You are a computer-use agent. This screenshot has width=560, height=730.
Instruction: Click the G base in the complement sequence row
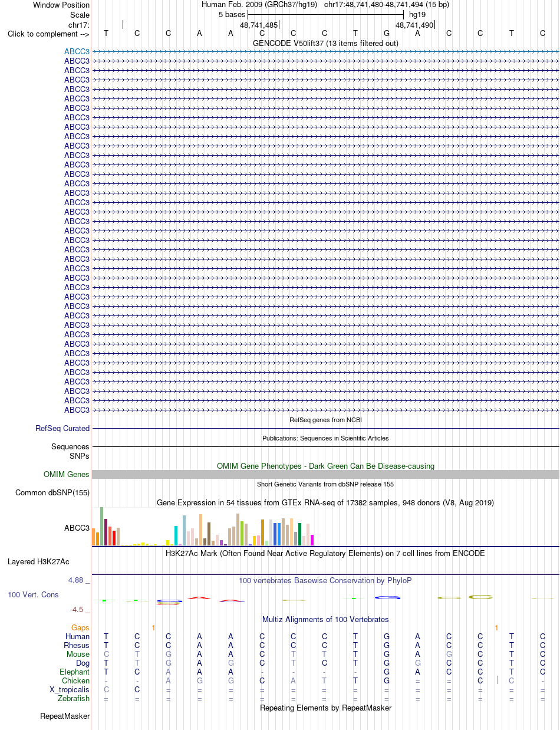(387, 33)
